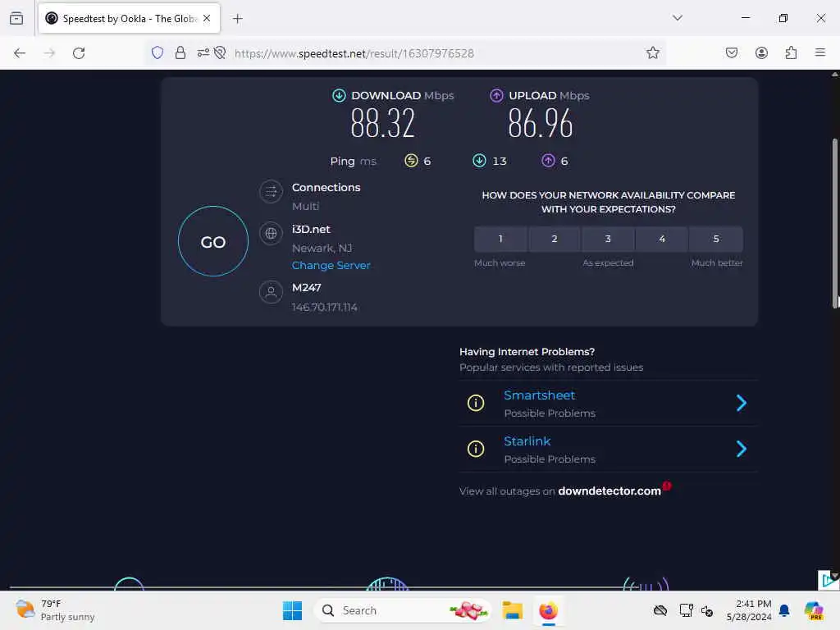Image resolution: width=840 pixels, height=630 pixels.
Task: Open the weather widget 79°F
Action: (x=55, y=610)
